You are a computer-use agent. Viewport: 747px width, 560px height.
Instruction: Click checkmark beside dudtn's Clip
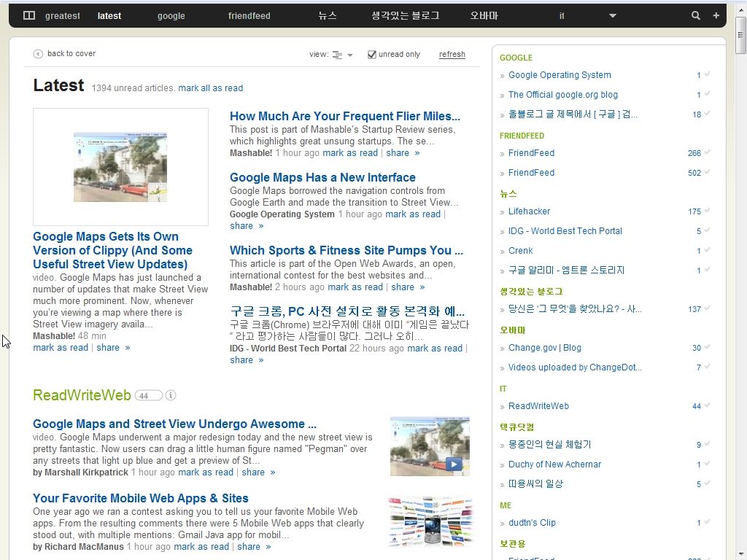(x=707, y=522)
